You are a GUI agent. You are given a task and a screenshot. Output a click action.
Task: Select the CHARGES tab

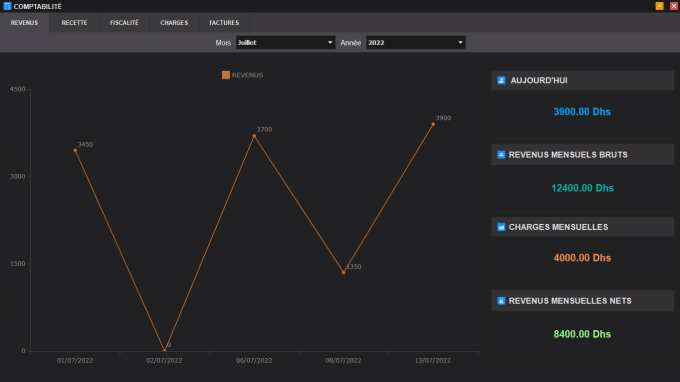pyautogui.click(x=174, y=23)
